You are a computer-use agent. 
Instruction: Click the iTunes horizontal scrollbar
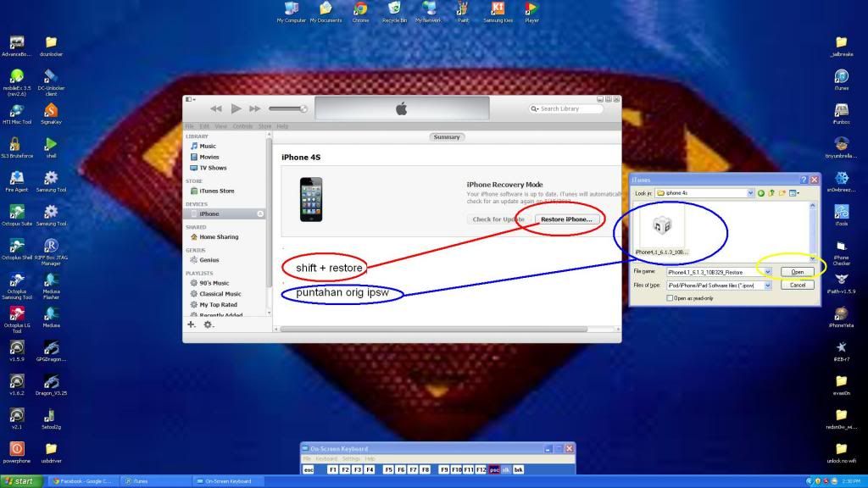(433, 330)
